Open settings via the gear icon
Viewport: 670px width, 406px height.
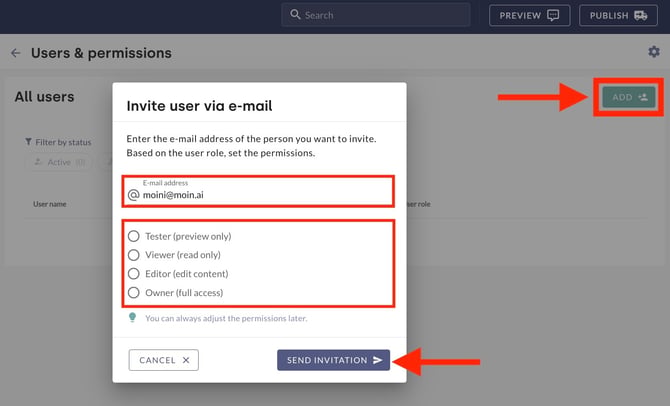point(654,52)
